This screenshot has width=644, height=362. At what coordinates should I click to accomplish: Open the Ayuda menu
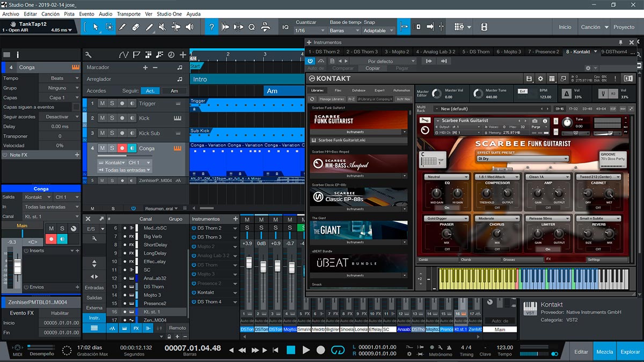click(193, 14)
